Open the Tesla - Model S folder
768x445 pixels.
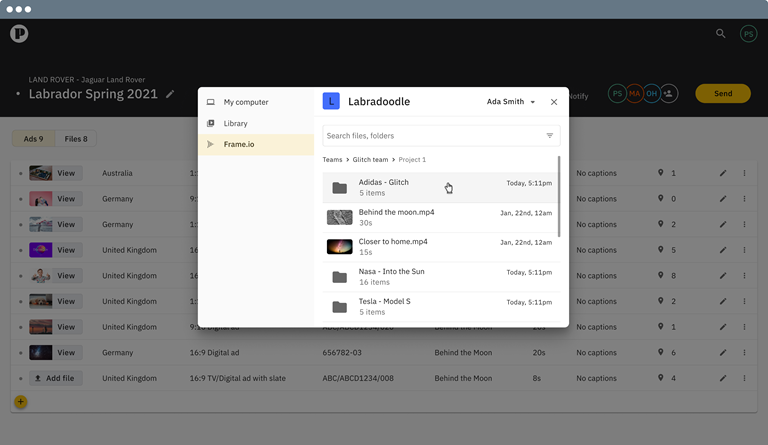pyautogui.click(x=440, y=306)
